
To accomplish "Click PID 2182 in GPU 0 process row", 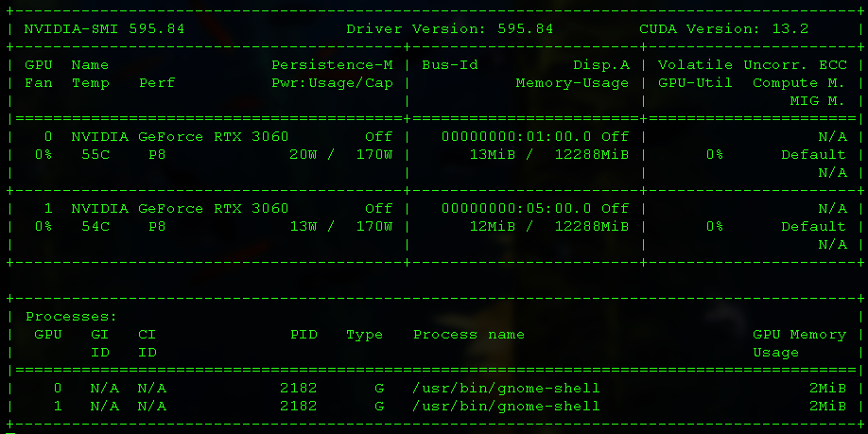I will tap(299, 389).
